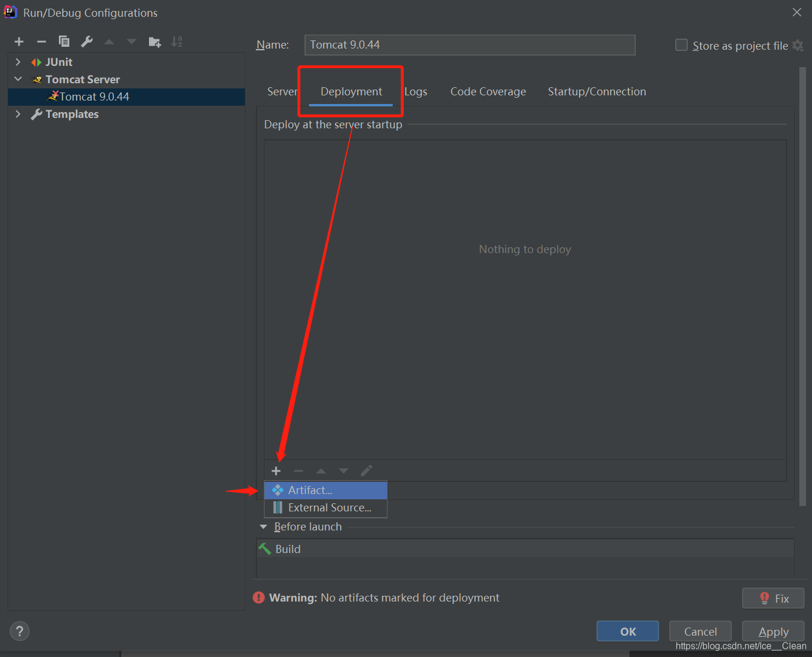Click the Artifact diamond icon in the popup
This screenshot has height=657, width=812.
278,490
